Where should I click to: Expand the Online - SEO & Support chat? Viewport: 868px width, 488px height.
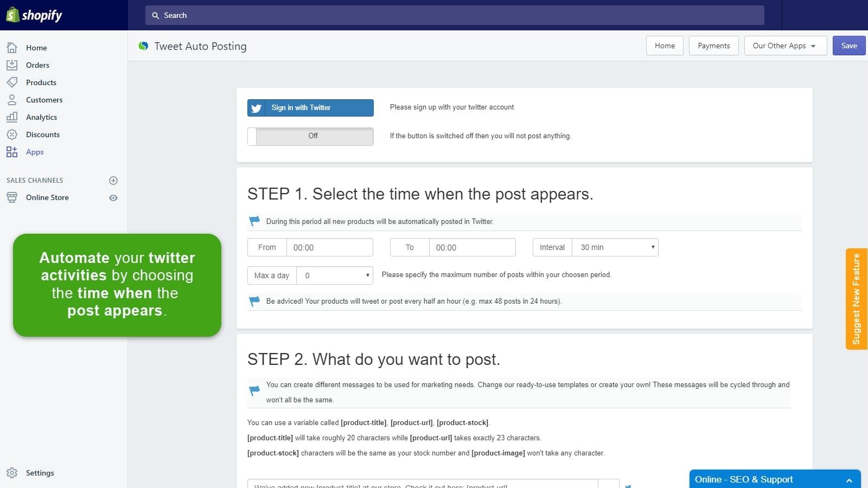click(x=775, y=479)
